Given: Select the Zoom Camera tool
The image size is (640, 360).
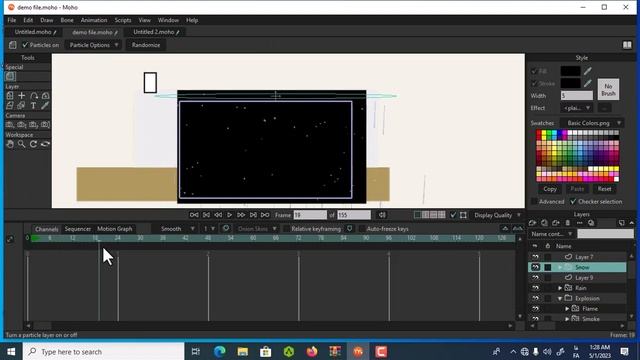Looking at the screenshot, I should pos(22,125).
